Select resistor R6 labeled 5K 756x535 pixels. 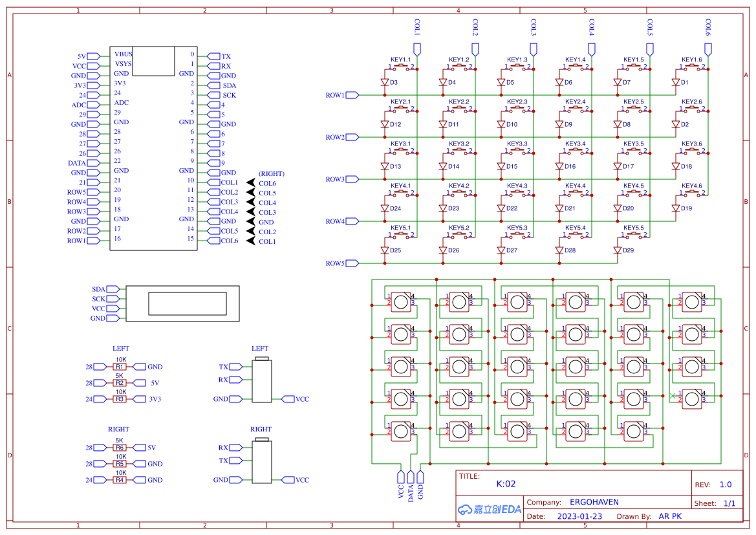[x=120, y=447]
